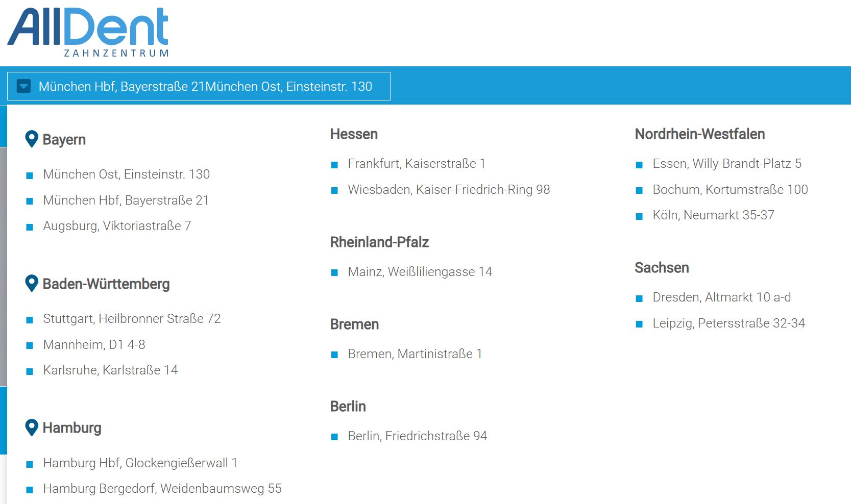Click the AllDent Zahnzentrum logo

(x=88, y=32)
